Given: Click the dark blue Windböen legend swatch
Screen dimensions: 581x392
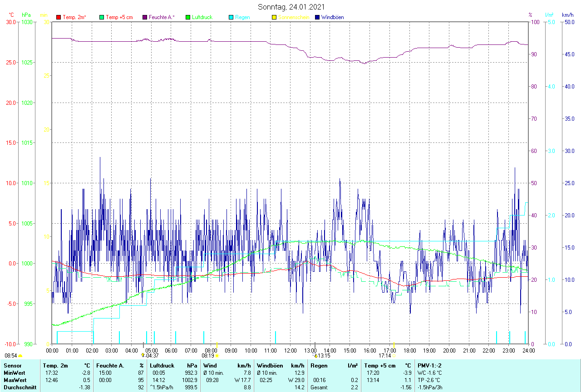Looking at the screenshot, I should (317, 17).
